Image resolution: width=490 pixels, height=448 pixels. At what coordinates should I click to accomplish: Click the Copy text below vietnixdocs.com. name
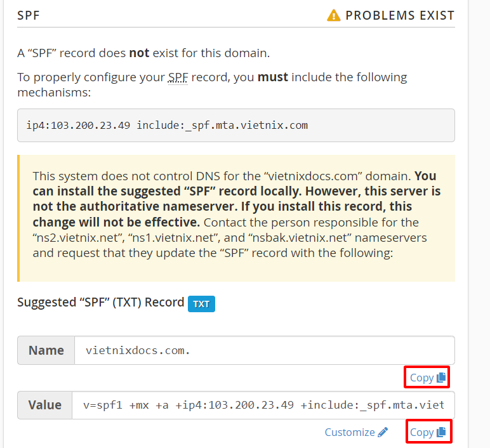421,378
